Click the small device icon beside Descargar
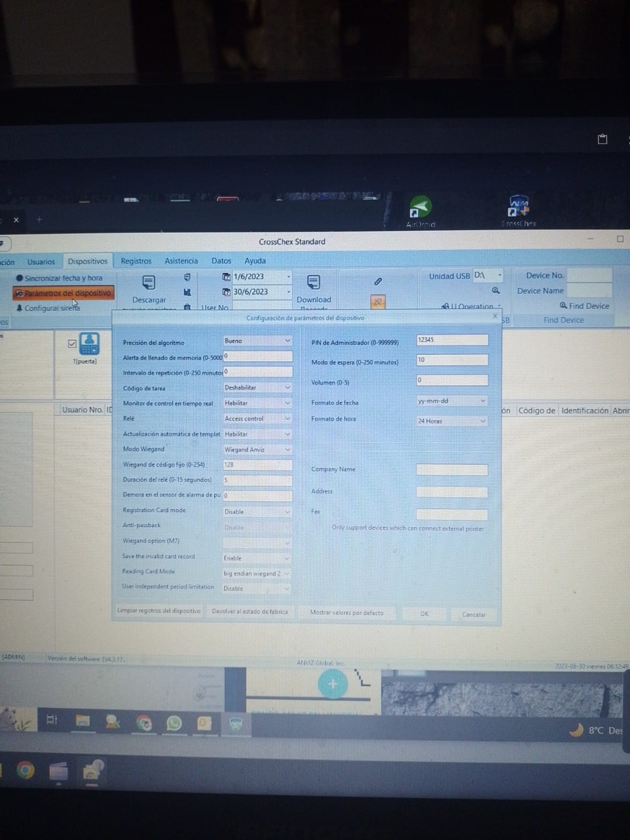 coord(187,277)
